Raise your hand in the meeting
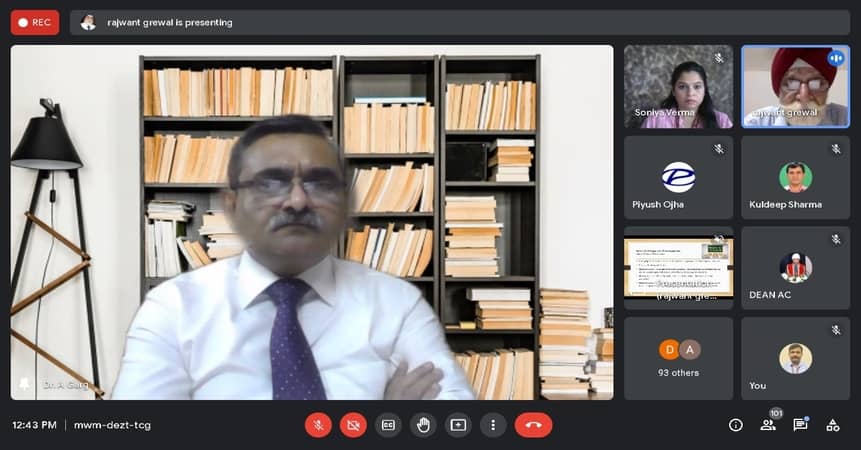The height and width of the screenshot is (450, 861). point(423,425)
